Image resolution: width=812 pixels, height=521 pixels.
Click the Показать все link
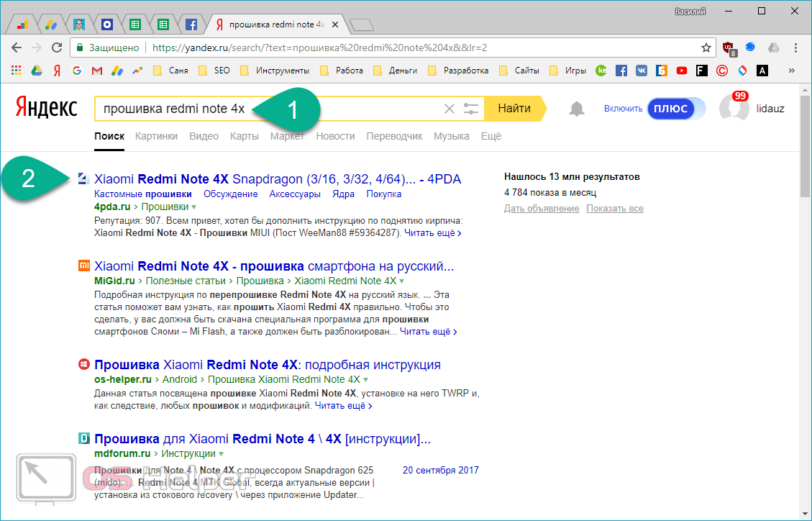click(615, 208)
